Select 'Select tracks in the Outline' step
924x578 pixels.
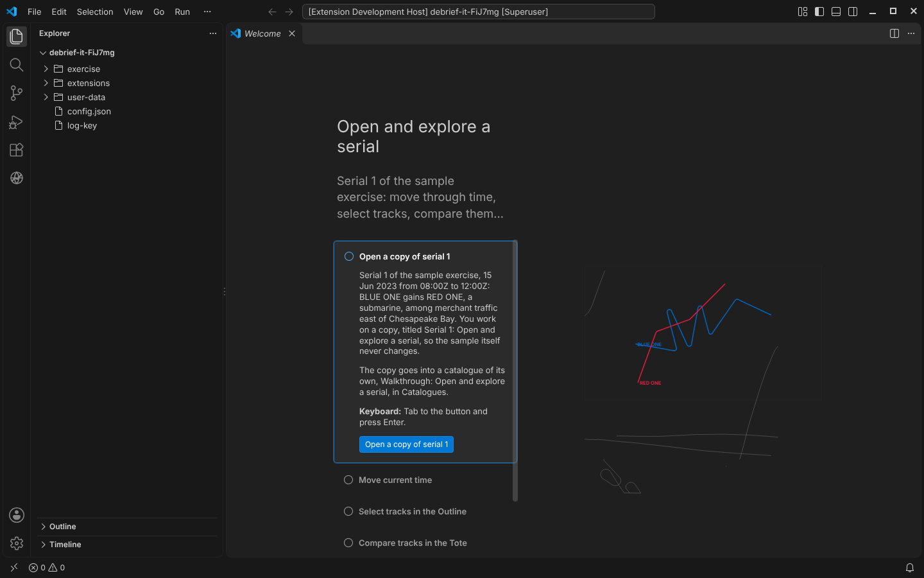pos(406,511)
